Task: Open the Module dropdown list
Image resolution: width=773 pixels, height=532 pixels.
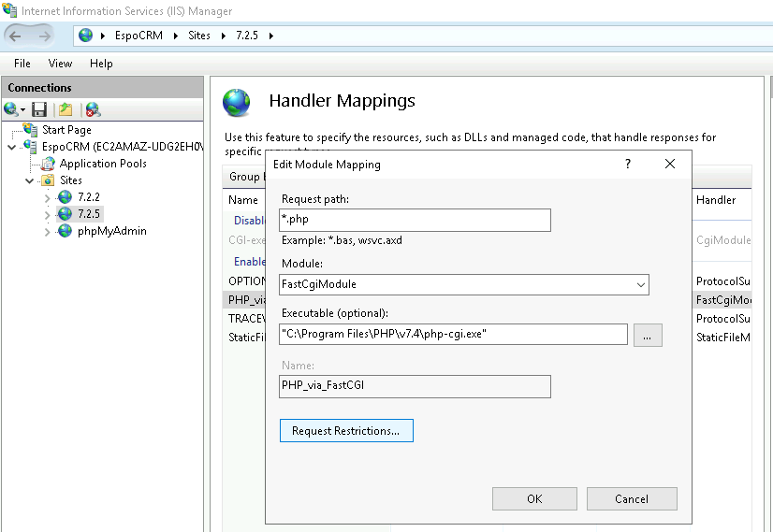Action: (x=640, y=285)
